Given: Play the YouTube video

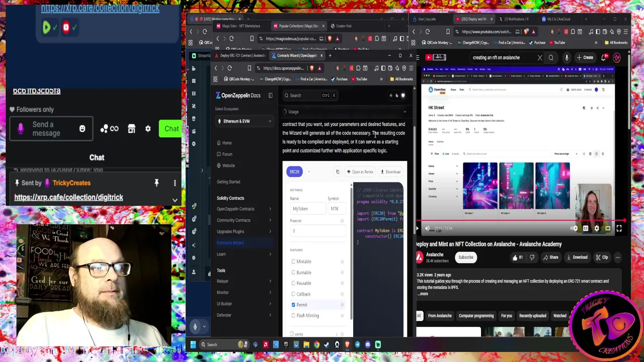Looking at the screenshot, I should coord(417,228).
